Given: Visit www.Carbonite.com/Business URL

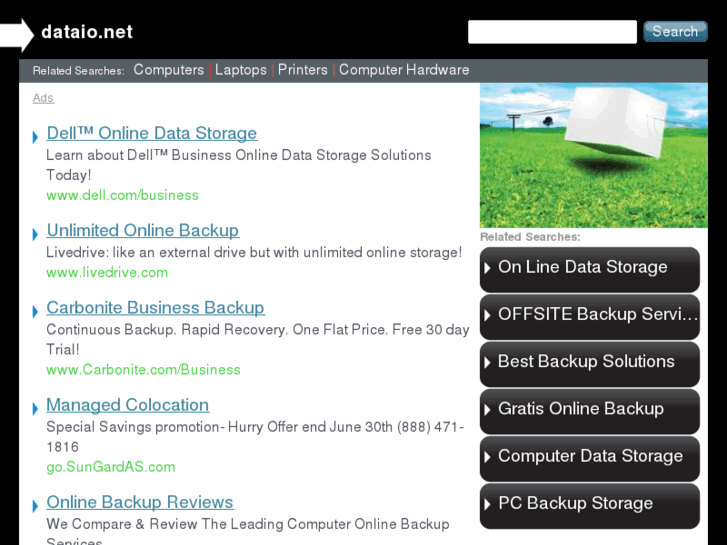Looking at the screenshot, I should [x=143, y=370].
